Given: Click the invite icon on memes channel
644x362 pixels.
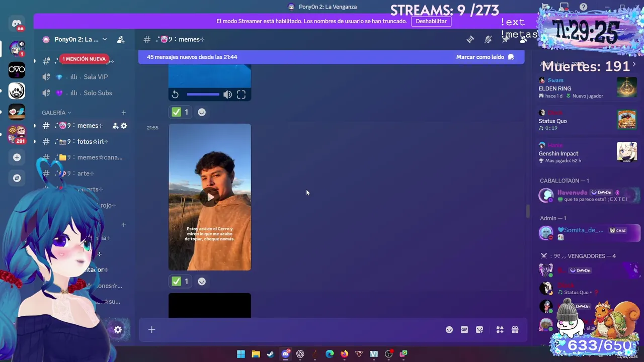Looking at the screenshot, I should 115,126.
